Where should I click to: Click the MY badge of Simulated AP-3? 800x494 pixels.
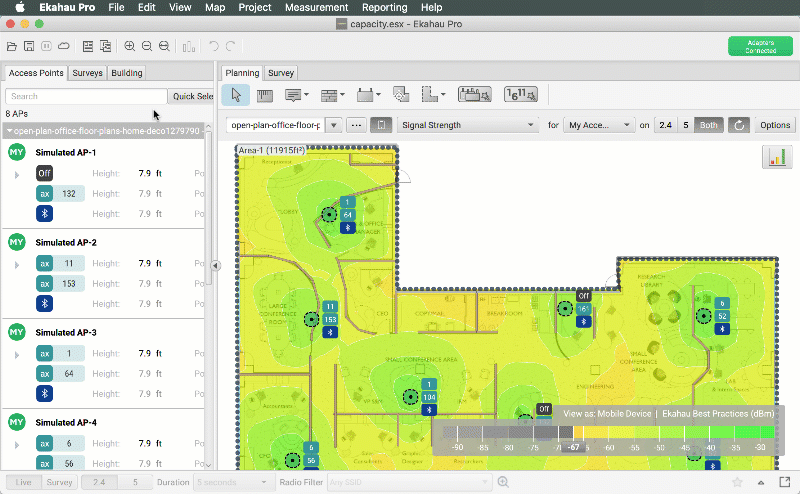(x=17, y=332)
